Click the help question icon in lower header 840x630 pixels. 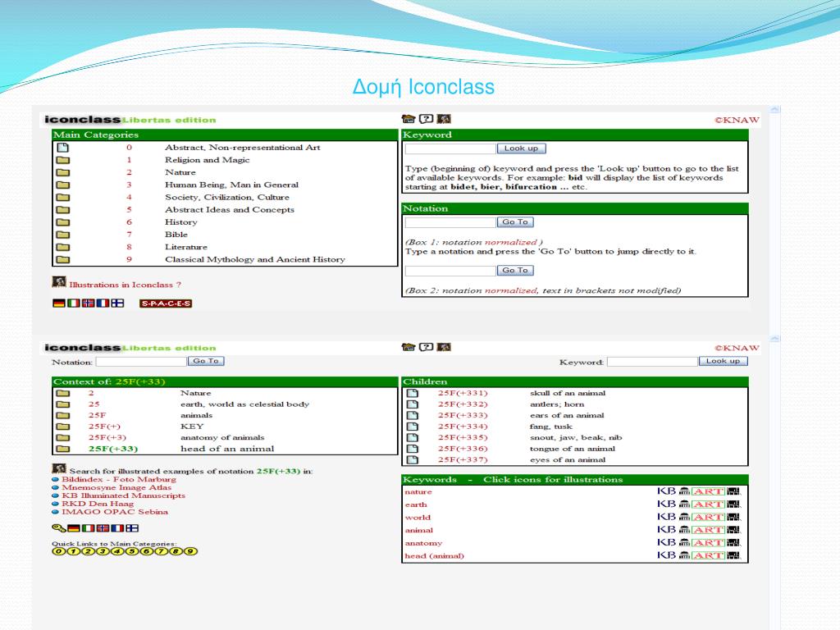[x=426, y=347]
